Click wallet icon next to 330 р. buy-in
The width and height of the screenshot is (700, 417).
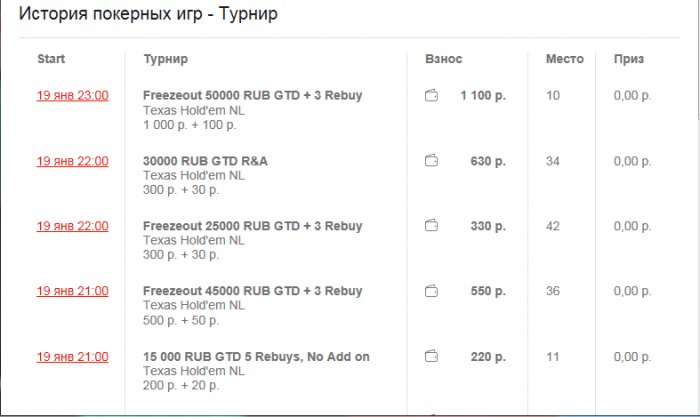pos(432,226)
